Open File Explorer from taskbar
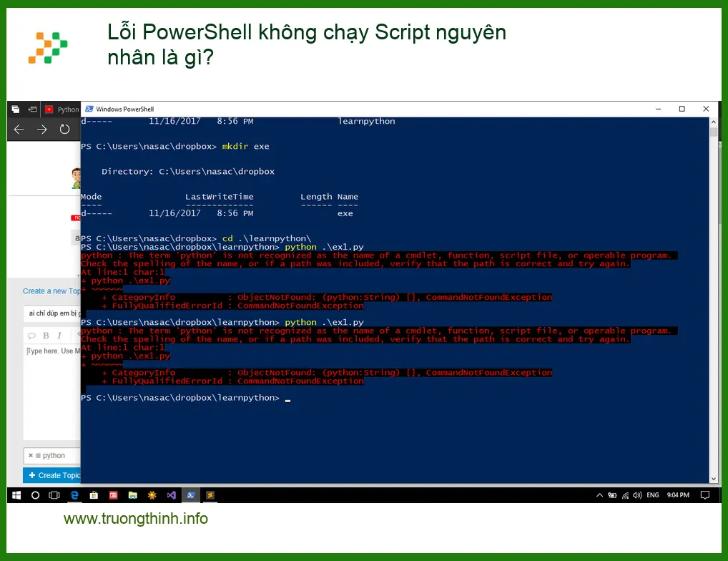The image size is (728, 561). tap(133, 495)
